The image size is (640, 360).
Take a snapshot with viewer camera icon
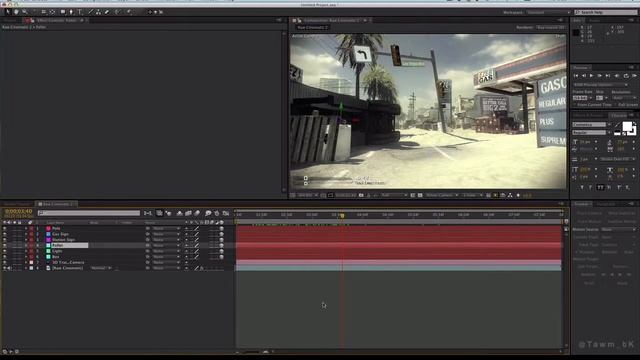(361, 196)
